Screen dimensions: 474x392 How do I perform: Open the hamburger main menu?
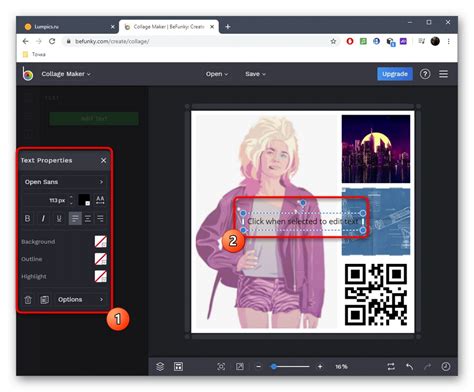[x=443, y=74]
